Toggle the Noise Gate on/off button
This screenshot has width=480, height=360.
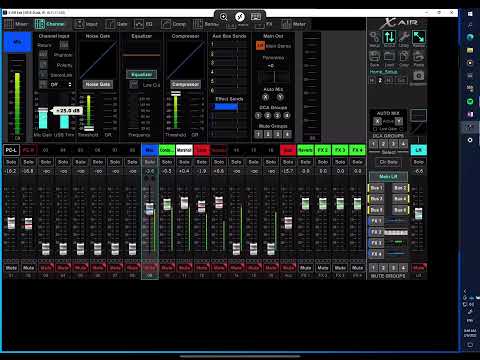98,84
